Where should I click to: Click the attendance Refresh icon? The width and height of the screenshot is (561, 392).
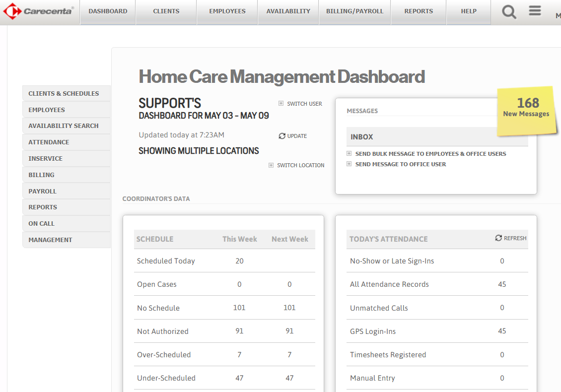pyautogui.click(x=498, y=238)
